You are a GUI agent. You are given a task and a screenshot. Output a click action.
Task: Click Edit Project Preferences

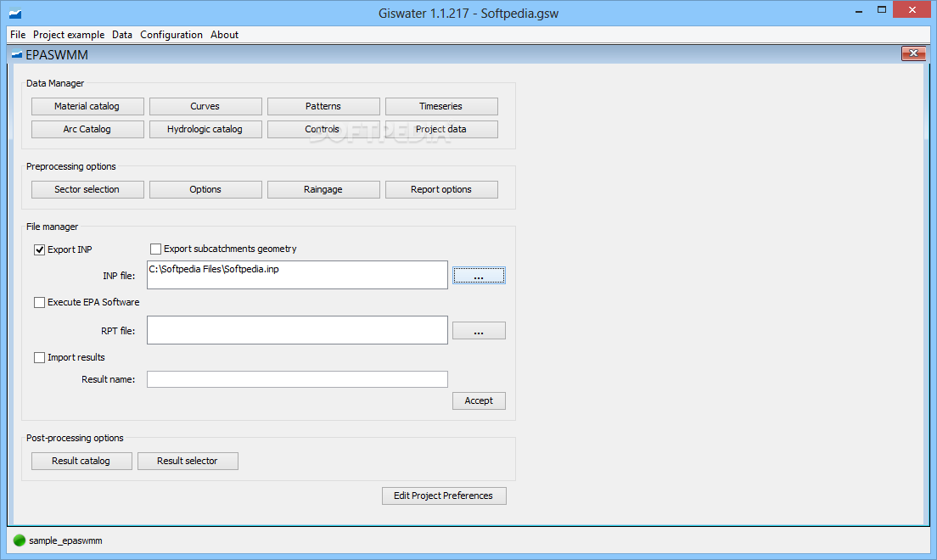click(444, 496)
